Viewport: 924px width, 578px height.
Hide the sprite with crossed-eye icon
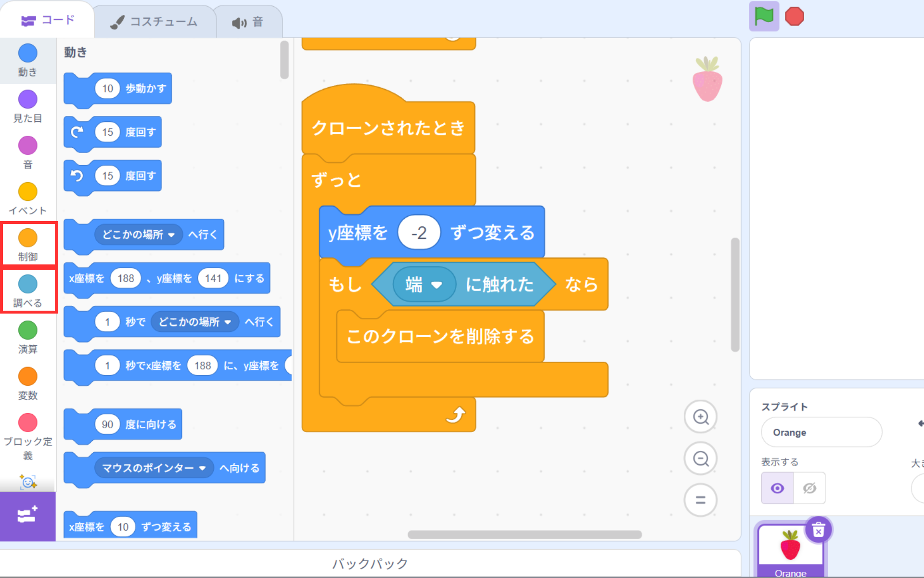(809, 488)
